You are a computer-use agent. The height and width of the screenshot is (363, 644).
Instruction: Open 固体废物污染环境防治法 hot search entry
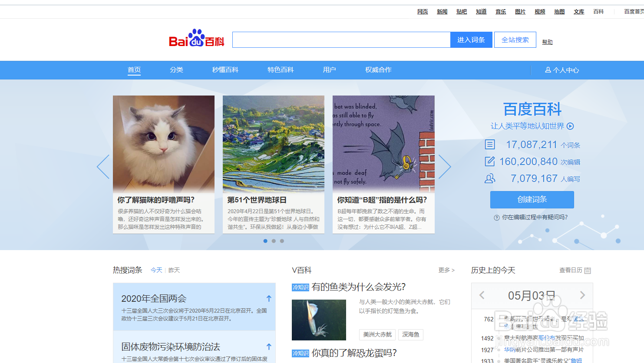[171, 347]
